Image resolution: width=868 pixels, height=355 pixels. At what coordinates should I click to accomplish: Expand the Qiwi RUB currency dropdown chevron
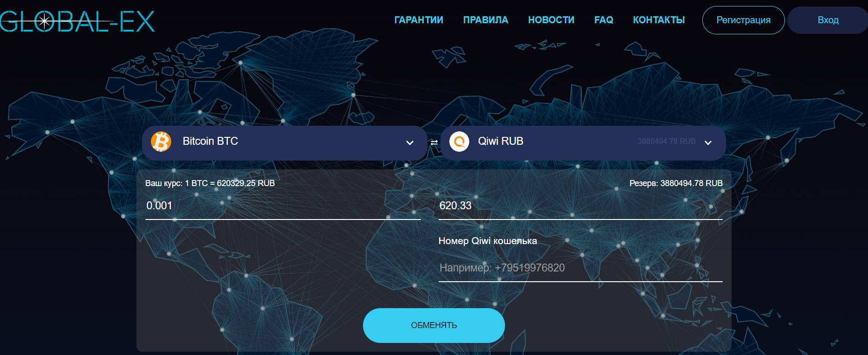click(x=708, y=143)
